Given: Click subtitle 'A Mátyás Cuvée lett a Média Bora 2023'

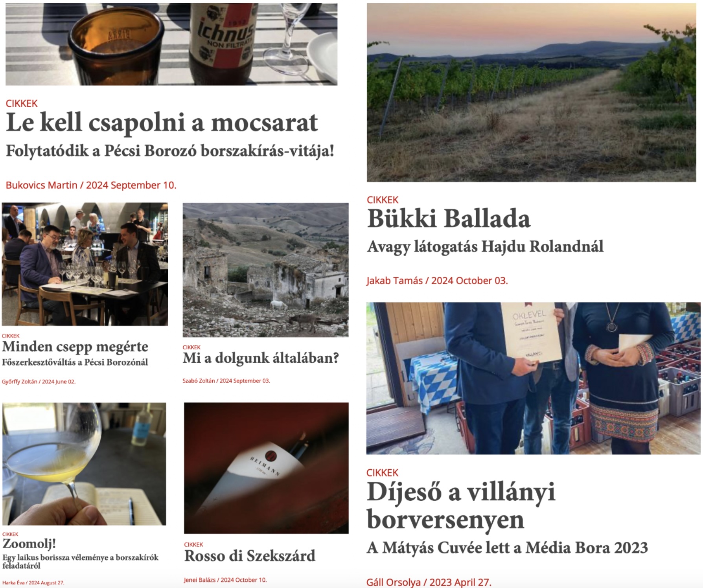Looking at the screenshot, I should click(x=507, y=548).
